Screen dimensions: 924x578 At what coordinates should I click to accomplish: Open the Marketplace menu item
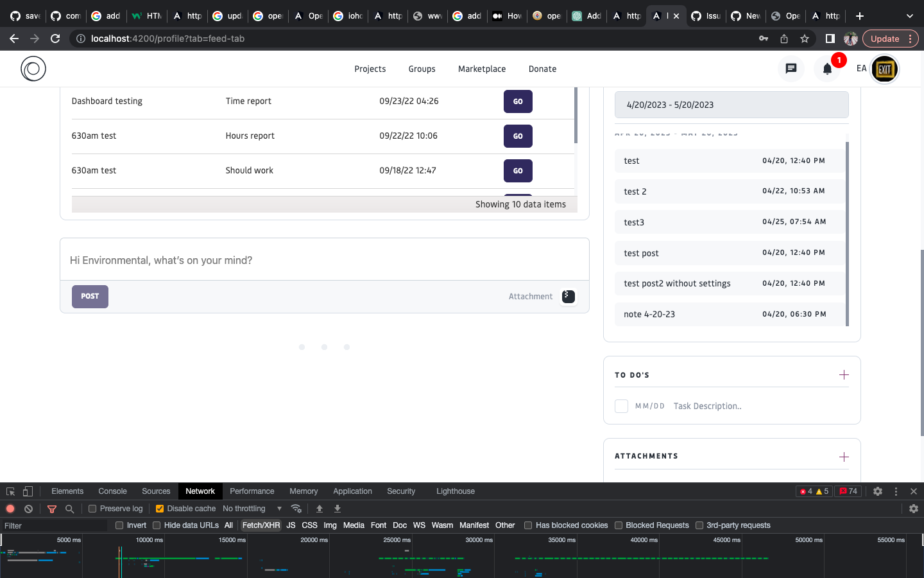click(481, 69)
